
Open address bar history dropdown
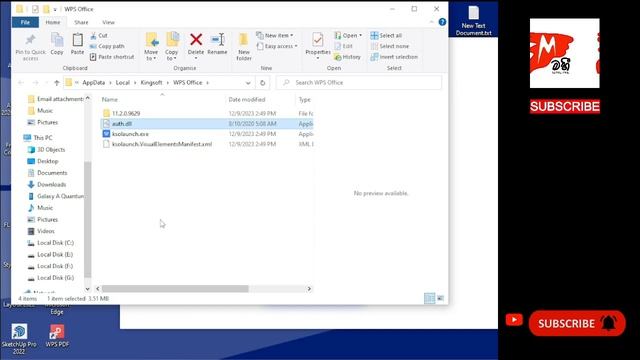coord(248,83)
